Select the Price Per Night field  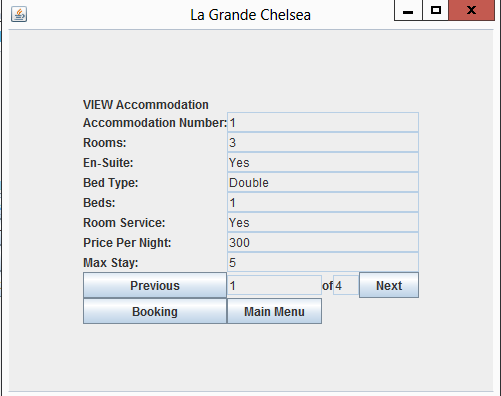[x=323, y=242]
